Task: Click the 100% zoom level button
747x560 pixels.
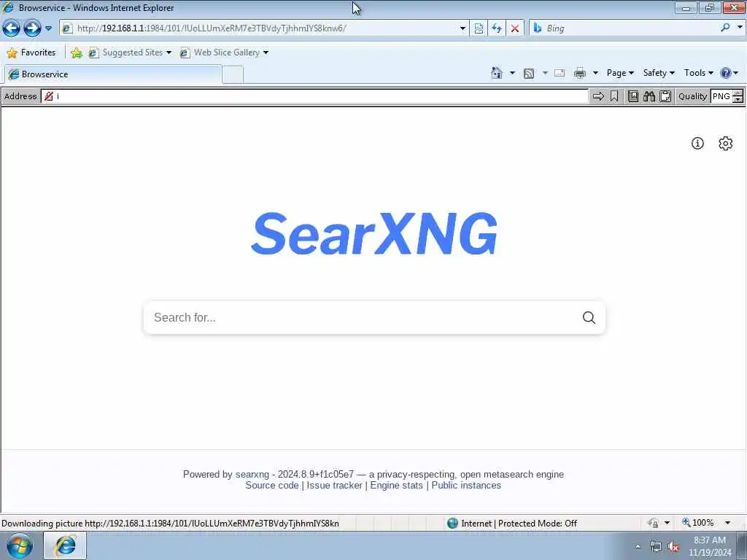Action: point(698,523)
